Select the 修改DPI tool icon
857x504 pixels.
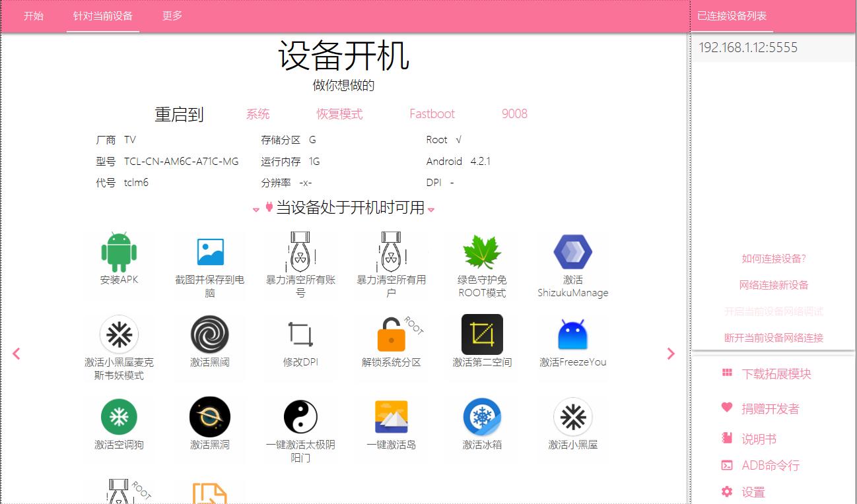coord(300,335)
